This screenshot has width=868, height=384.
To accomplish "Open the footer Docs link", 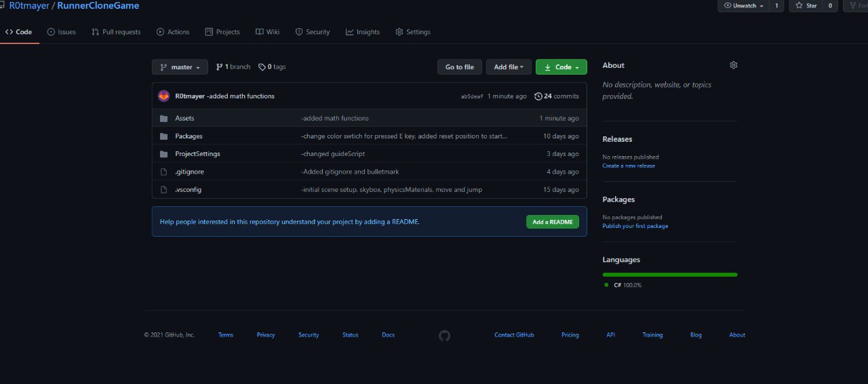I will [388, 335].
